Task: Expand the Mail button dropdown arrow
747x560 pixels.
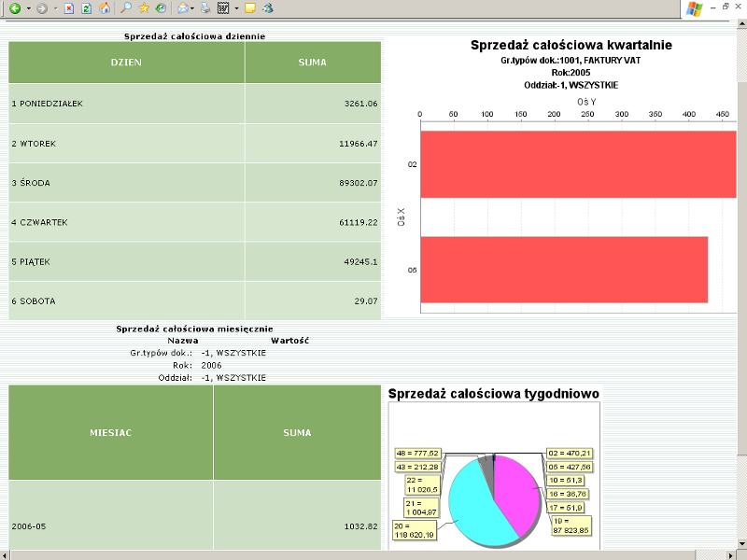Action: [193, 7]
